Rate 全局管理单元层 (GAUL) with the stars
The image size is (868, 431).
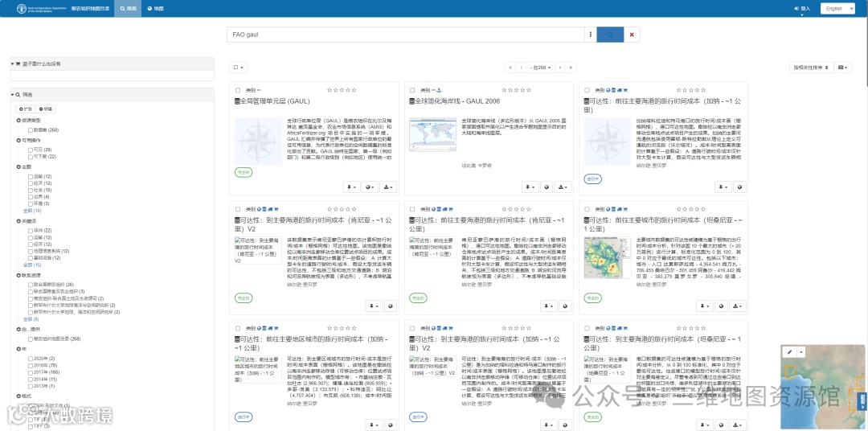pos(341,90)
